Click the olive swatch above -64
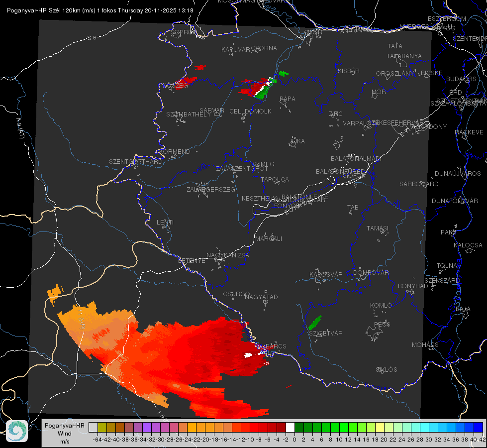The height and width of the screenshot is (448, 487). [102, 427]
